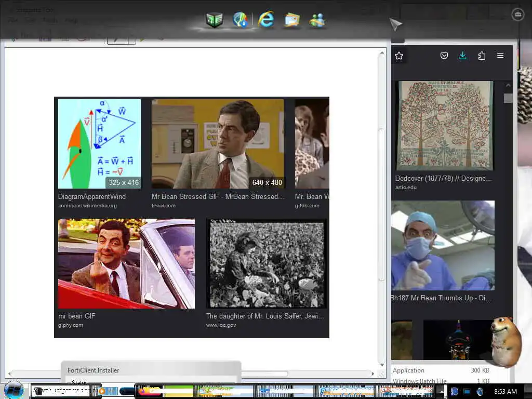Click the snip window scroll-down arrow
Screen dimensions: 532x399
[382, 365]
